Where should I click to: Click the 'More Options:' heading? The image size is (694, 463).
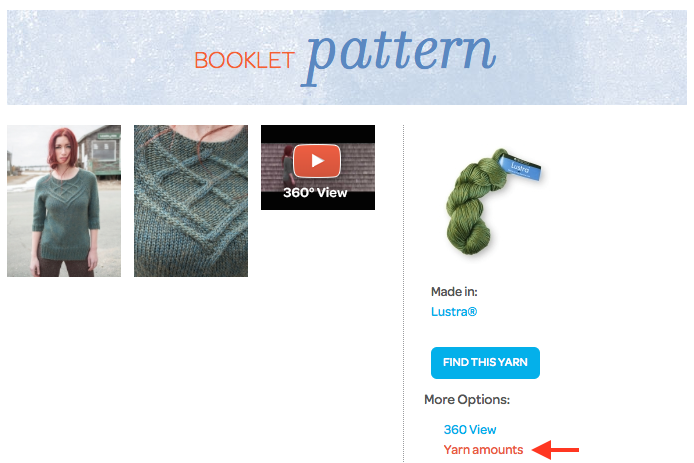coord(467,400)
